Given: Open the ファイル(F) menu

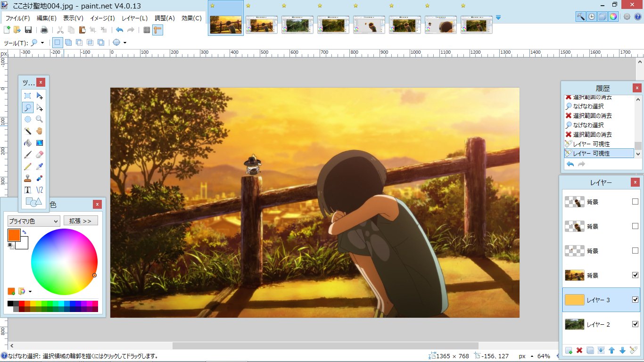Looking at the screenshot, I should pyautogui.click(x=18, y=18).
